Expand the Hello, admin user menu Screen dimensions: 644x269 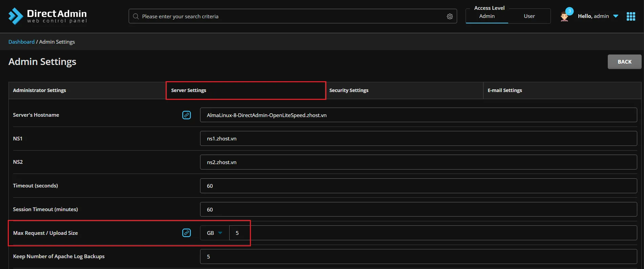coord(598,16)
